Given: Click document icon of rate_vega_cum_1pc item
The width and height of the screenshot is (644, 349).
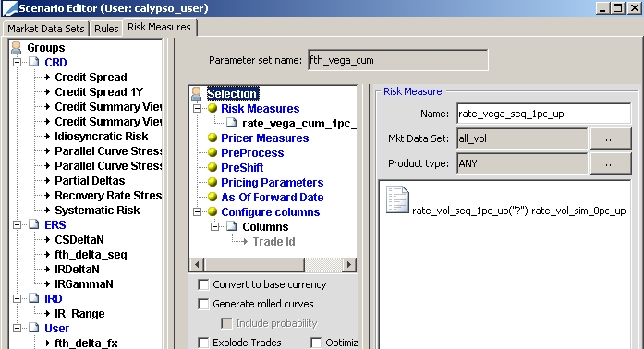Looking at the screenshot, I should click(232, 123).
